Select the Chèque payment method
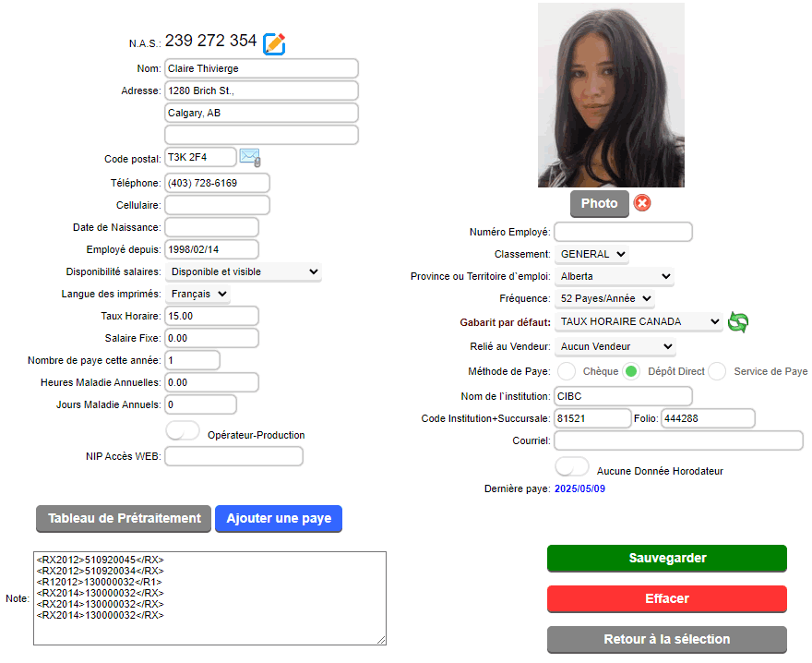The image size is (812, 663). (x=567, y=371)
